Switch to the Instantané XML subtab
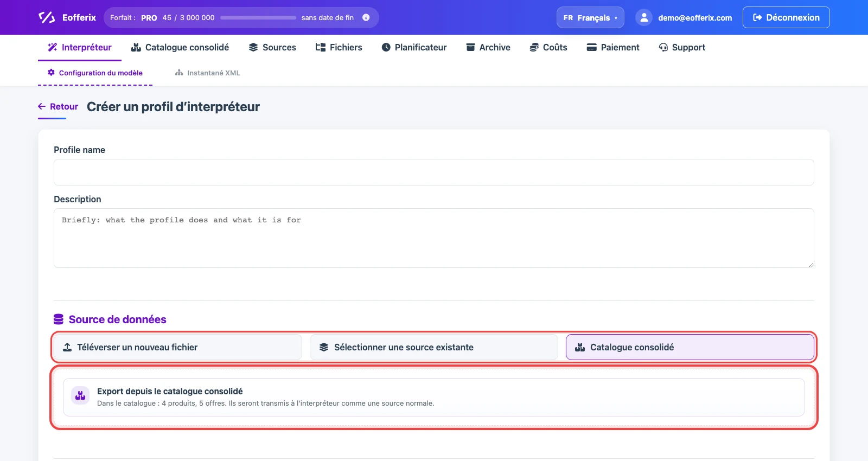The width and height of the screenshot is (868, 461). [x=208, y=73]
